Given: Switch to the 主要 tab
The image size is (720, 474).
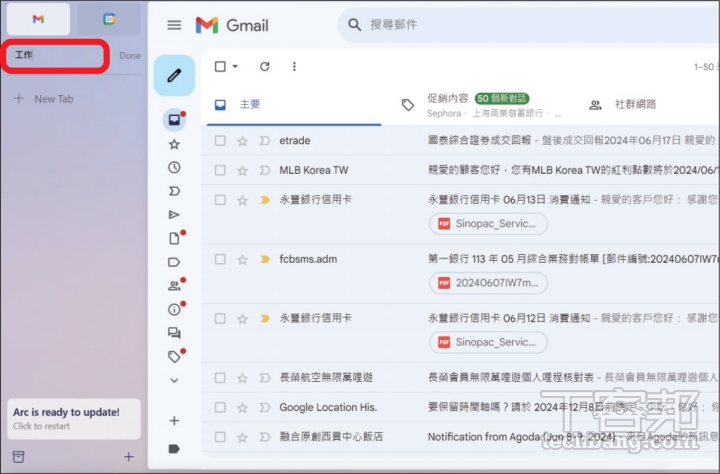Looking at the screenshot, I should pos(294,105).
